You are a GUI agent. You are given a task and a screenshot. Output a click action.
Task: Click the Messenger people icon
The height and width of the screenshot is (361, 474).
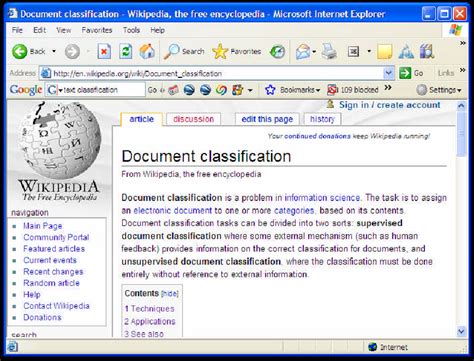pyautogui.click(x=406, y=52)
